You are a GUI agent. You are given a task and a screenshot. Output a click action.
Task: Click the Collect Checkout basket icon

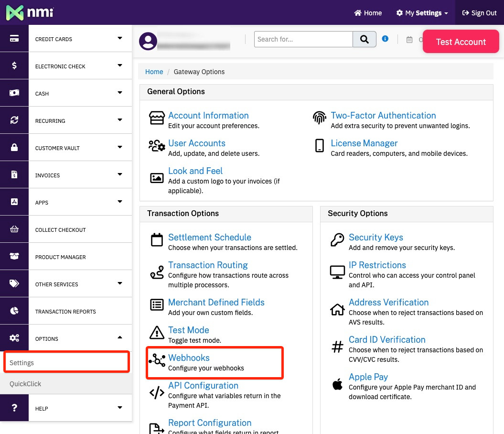(14, 229)
